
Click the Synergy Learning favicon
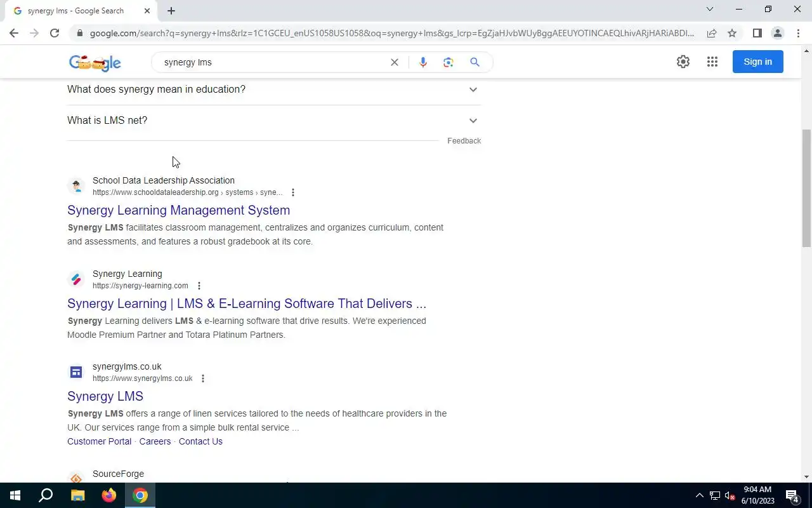[76, 279]
